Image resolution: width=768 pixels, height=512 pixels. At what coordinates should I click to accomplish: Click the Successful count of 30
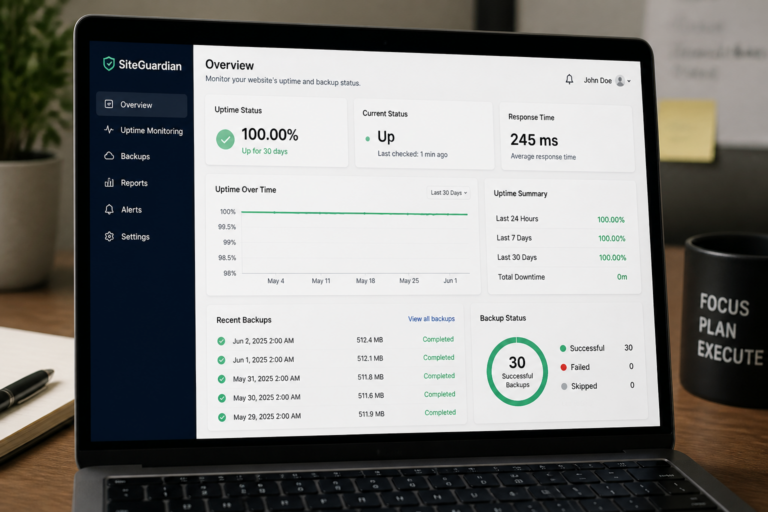(x=628, y=348)
